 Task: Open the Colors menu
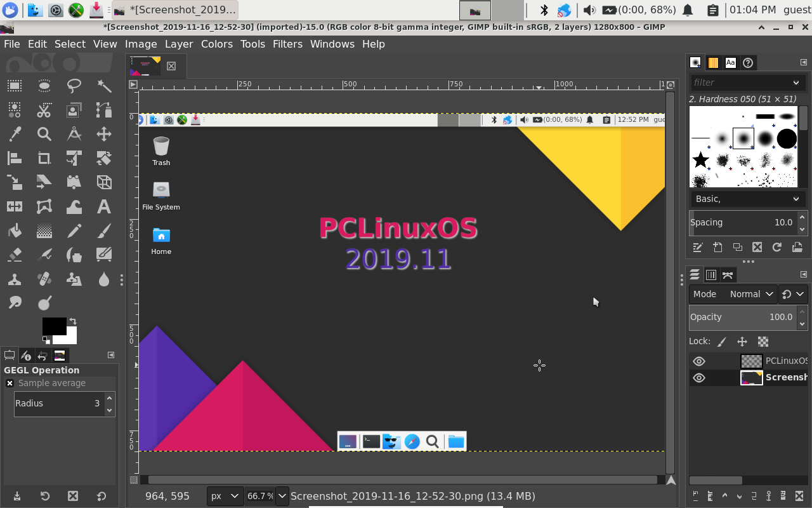point(217,44)
